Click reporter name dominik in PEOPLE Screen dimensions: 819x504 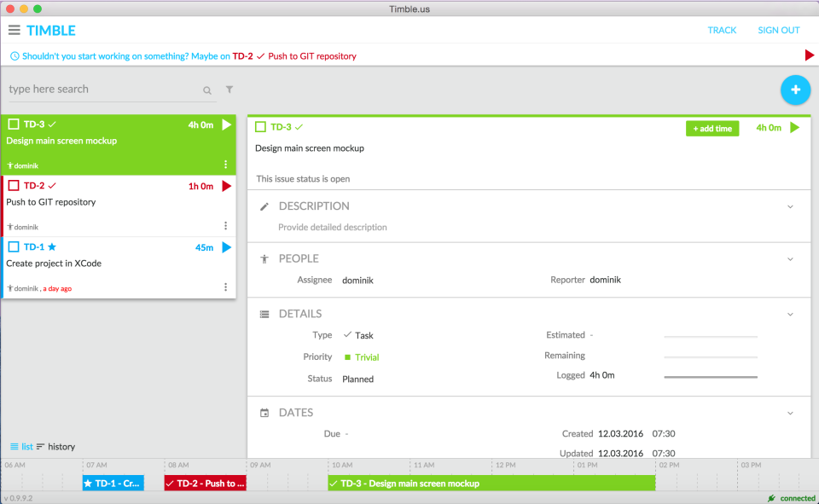[606, 280]
